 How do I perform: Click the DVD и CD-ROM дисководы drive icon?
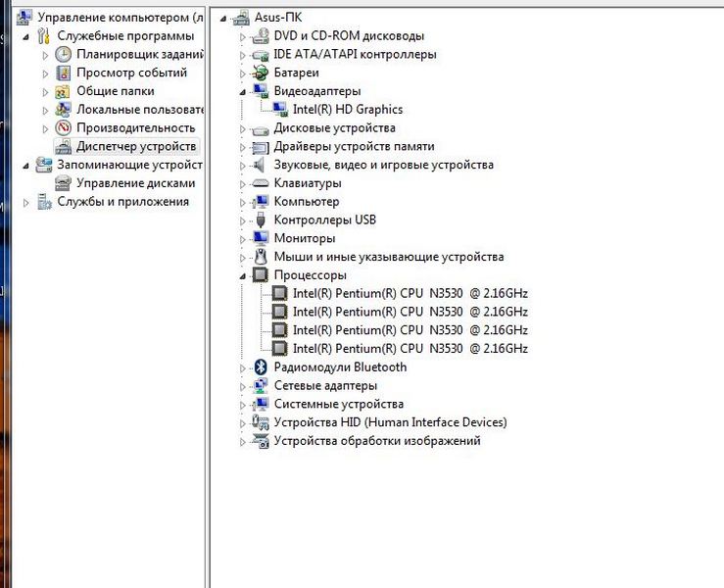click(261, 36)
